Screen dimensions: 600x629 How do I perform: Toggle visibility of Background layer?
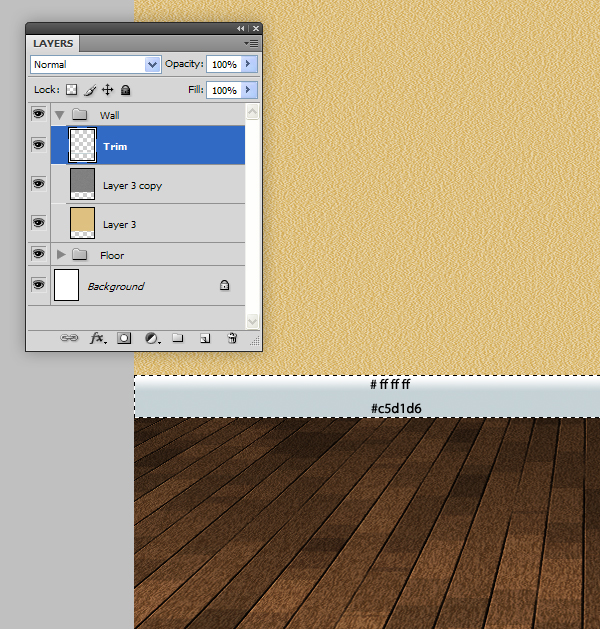38,286
